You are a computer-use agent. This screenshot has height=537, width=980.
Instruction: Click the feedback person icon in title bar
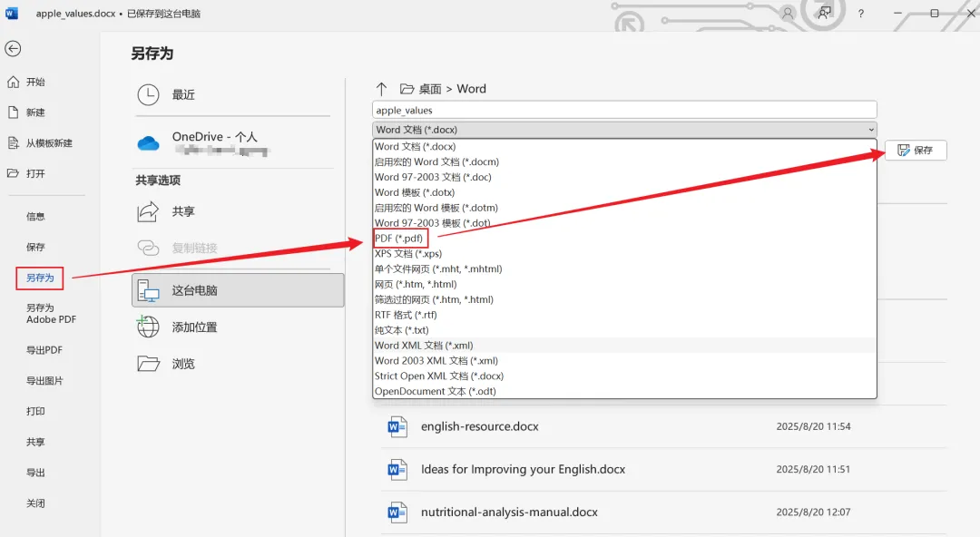coord(824,13)
